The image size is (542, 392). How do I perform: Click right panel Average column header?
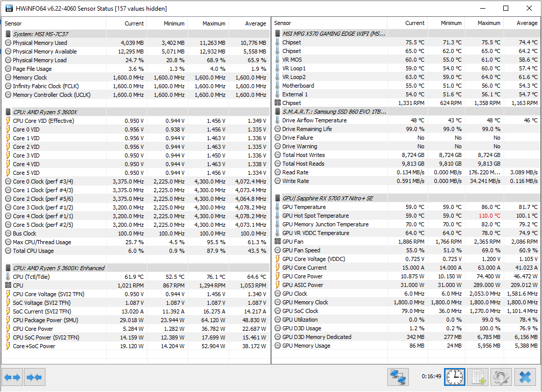[x=522, y=23]
